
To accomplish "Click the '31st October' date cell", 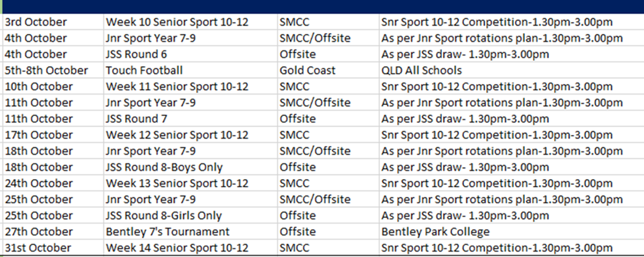I will coord(38,248).
